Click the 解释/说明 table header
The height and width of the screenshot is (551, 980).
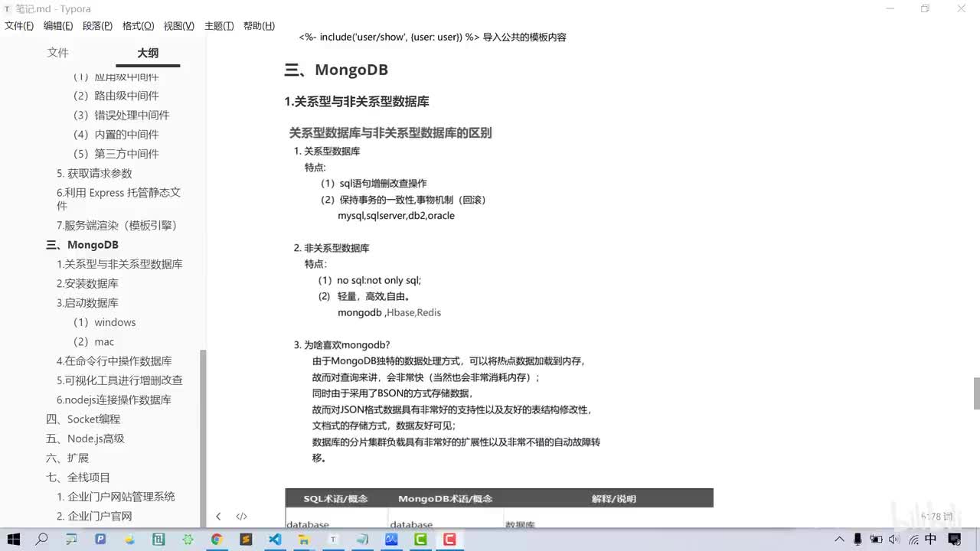tap(614, 498)
